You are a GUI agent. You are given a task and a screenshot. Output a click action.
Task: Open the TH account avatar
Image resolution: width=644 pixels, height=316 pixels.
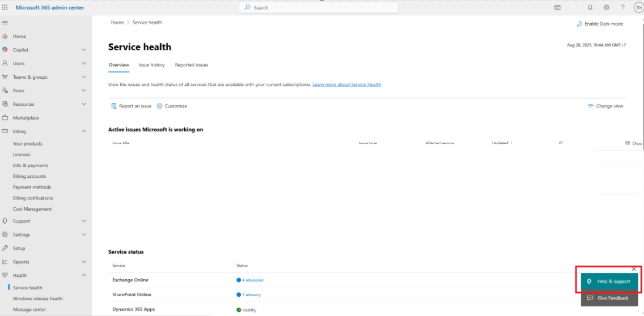coord(639,7)
